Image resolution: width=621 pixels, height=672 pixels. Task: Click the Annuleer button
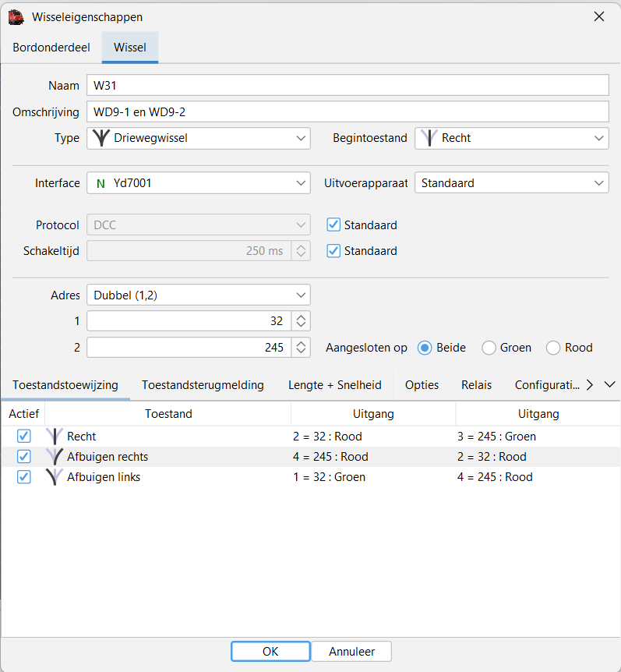[352, 652]
